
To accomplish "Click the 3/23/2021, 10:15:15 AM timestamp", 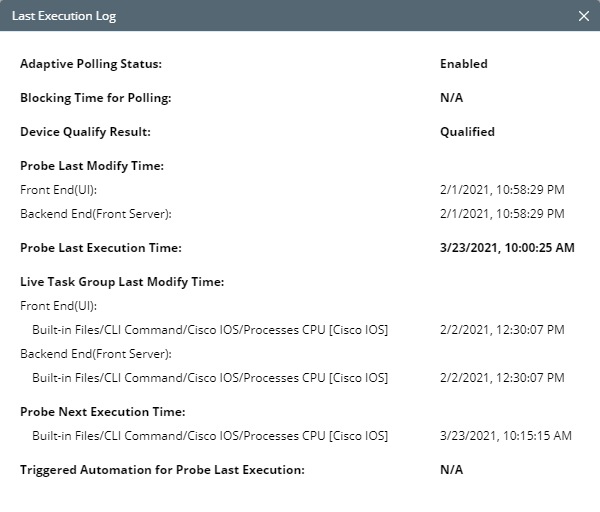I will [x=506, y=436].
